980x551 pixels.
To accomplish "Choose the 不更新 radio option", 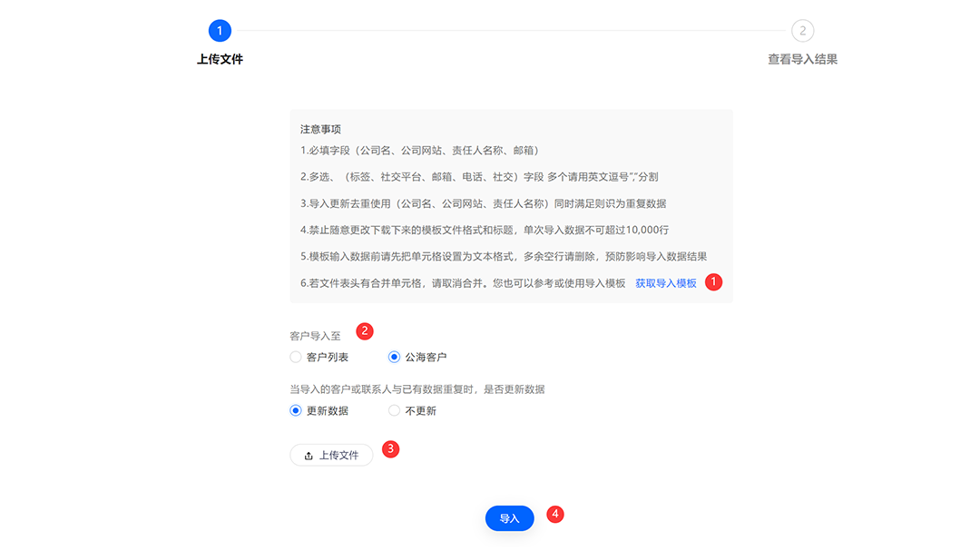I will pos(394,411).
